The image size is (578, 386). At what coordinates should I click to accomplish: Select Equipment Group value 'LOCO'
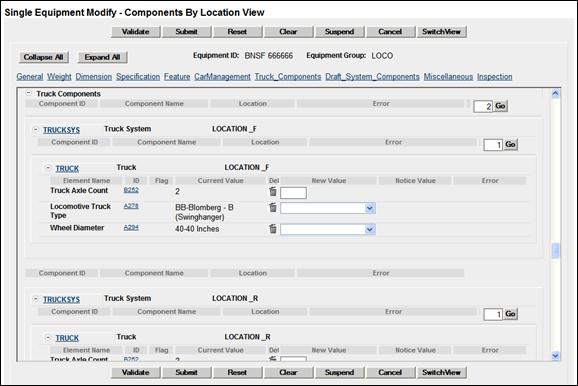point(382,56)
